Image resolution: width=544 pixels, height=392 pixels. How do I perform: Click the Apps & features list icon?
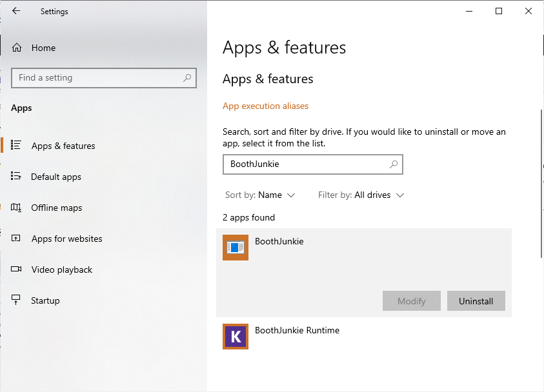click(16, 145)
